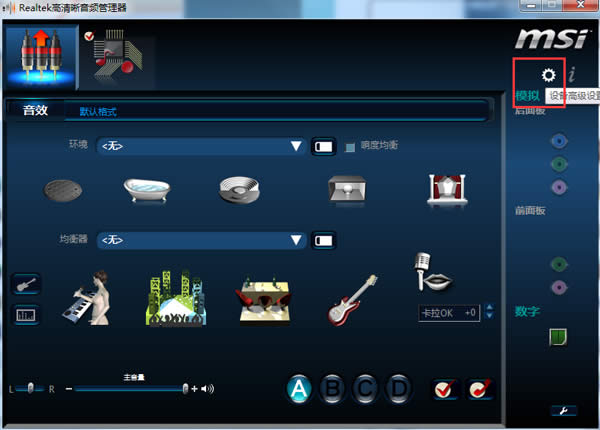Expand the 均衡器 equalizer dropdown
The width and height of the screenshot is (600, 430).
tap(201, 240)
